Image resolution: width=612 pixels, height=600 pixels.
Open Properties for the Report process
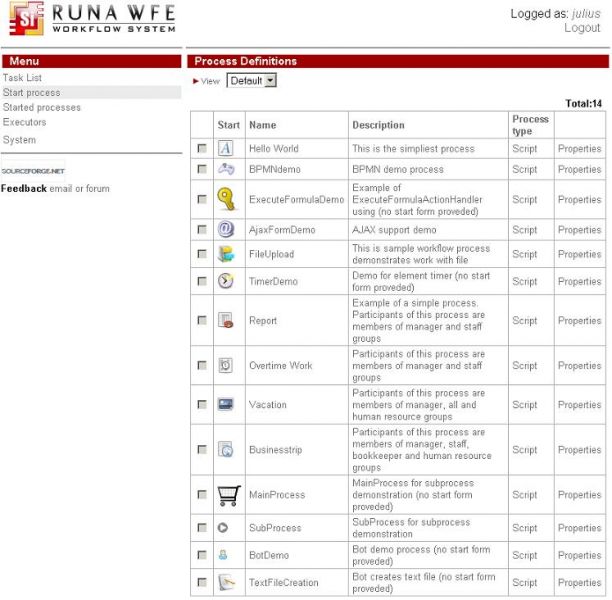579,321
